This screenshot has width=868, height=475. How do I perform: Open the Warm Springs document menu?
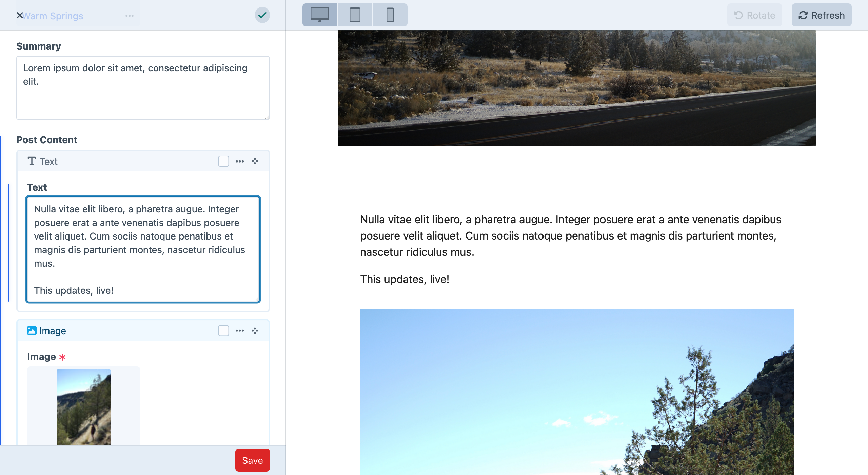[x=130, y=15]
